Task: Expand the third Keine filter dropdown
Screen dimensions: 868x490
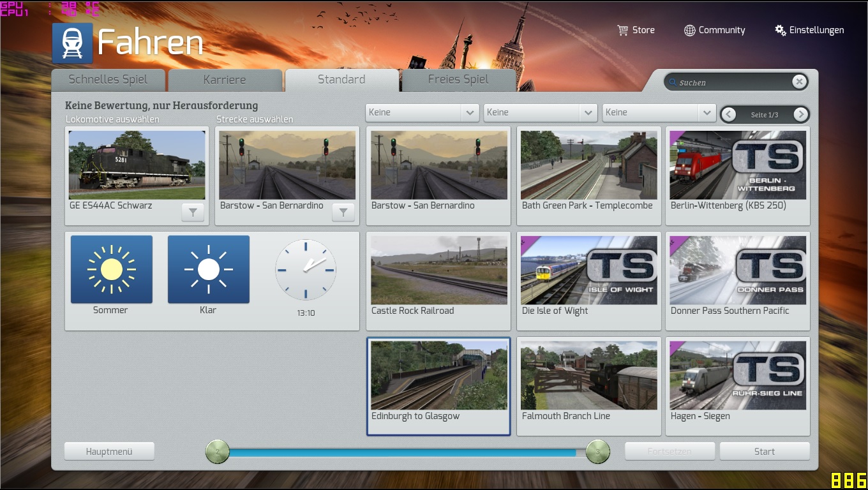Action: click(659, 112)
